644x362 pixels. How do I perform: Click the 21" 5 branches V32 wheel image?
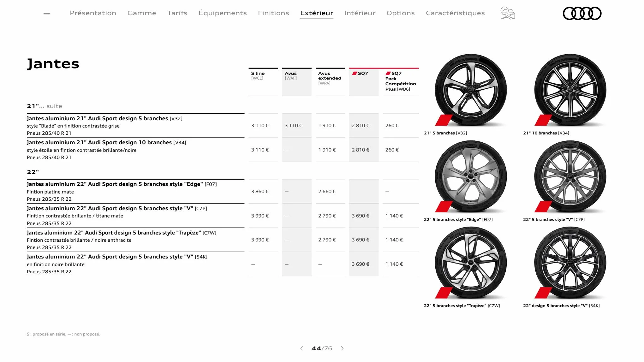[471, 90]
